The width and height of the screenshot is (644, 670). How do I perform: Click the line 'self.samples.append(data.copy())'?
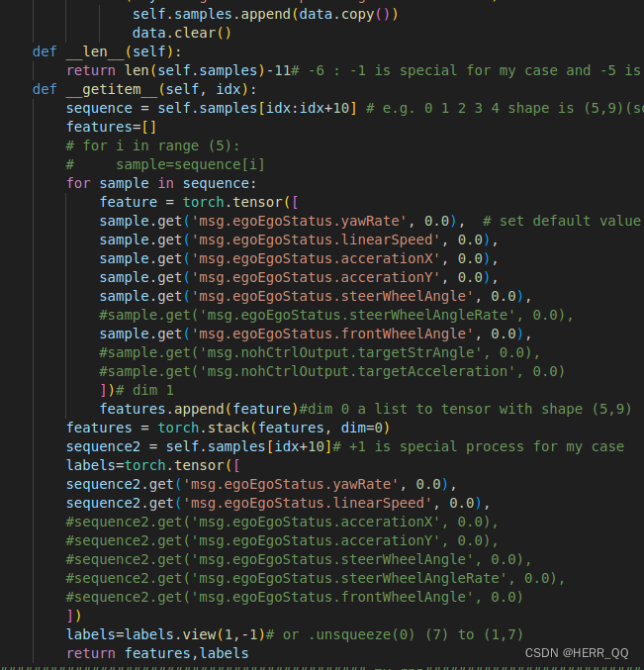pyautogui.click(x=265, y=14)
